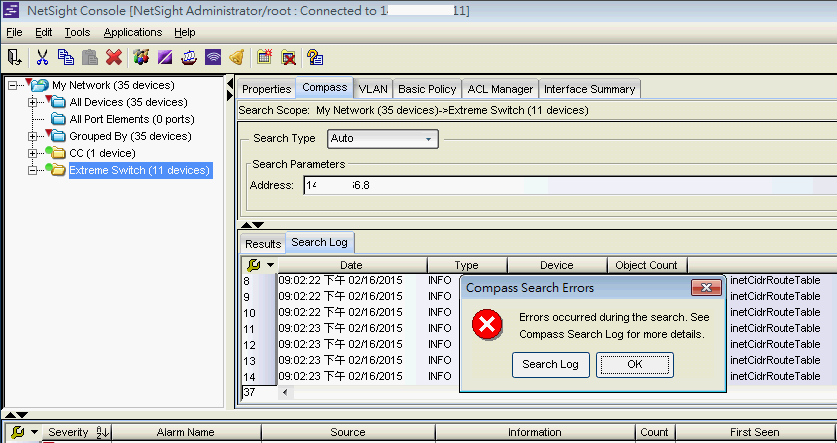Click the purple diagonal-line toolbar icon
The image size is (837, 443).
pos(165,57)
